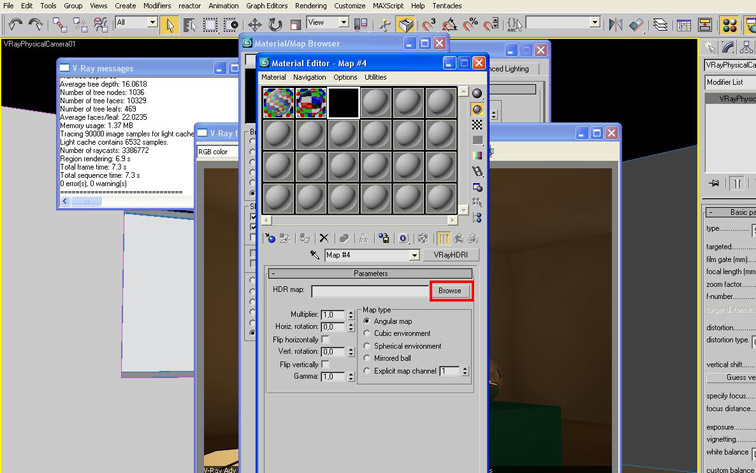Open the Modifiers menu
756x473 pixels.
pyautogui.click(x=157, y=6)
